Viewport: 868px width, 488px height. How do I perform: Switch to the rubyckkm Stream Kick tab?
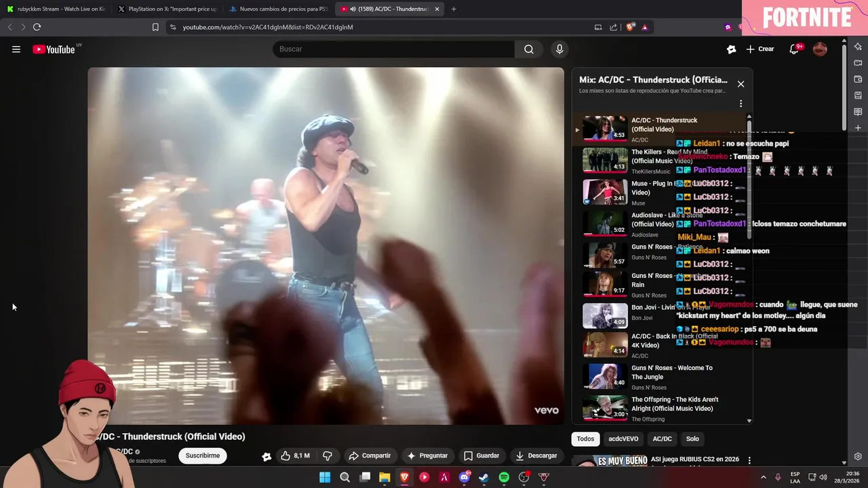pyautogui.click(x=56, y=9)
